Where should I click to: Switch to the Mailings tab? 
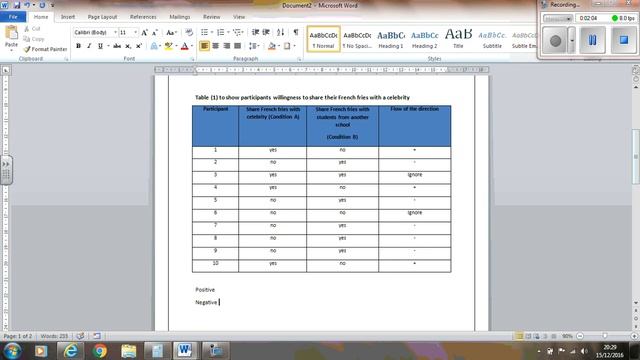tap(180, 17)
